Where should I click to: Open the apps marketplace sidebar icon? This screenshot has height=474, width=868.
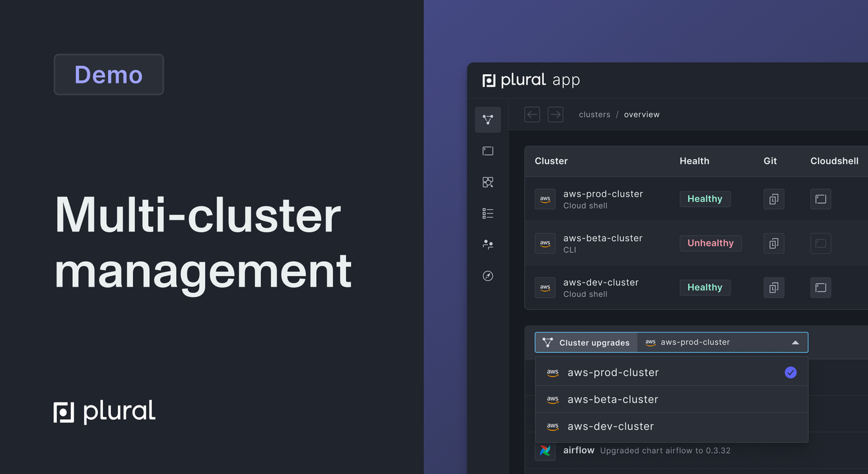point(488,182)
